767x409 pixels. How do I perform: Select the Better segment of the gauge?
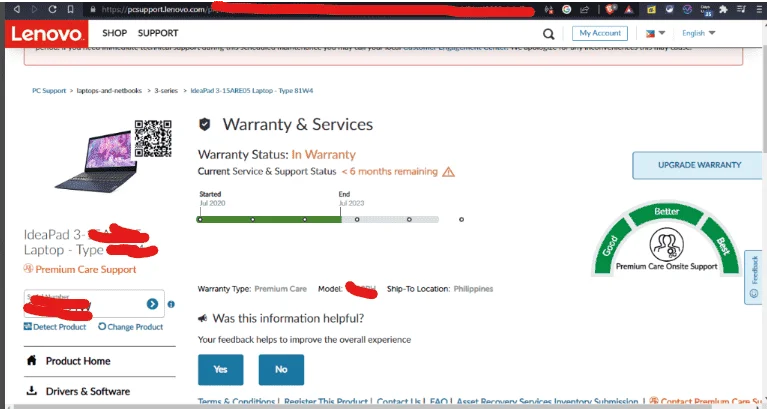pyautogui.click(x=666, y=212)
